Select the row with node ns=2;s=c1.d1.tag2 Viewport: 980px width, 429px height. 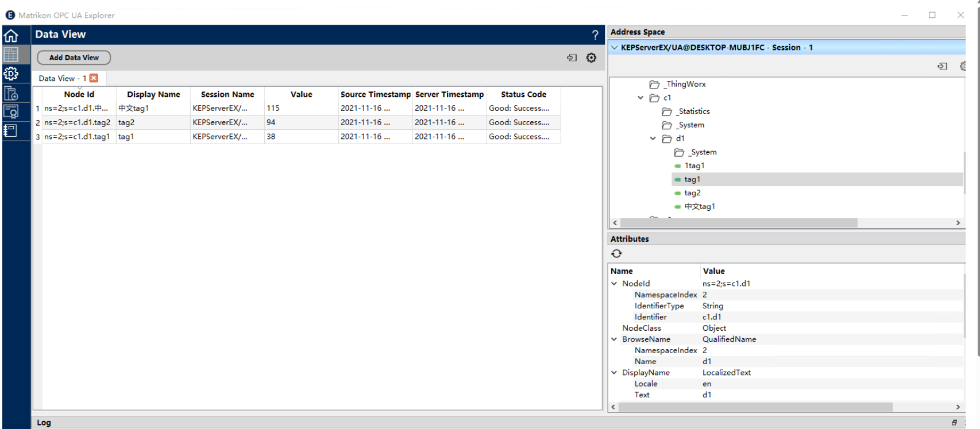pyautogui.click(x=297, y=122)
